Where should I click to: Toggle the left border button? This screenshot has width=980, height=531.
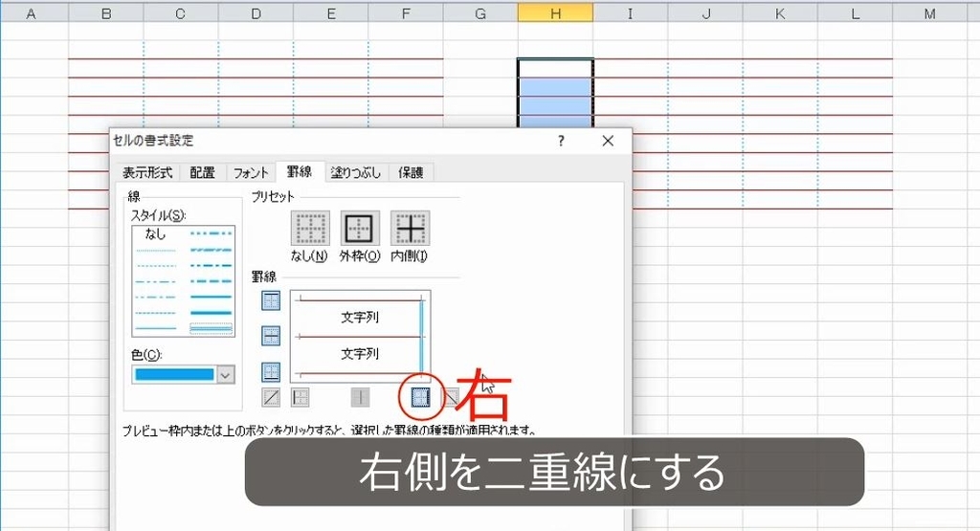click(x=300, y=397)
